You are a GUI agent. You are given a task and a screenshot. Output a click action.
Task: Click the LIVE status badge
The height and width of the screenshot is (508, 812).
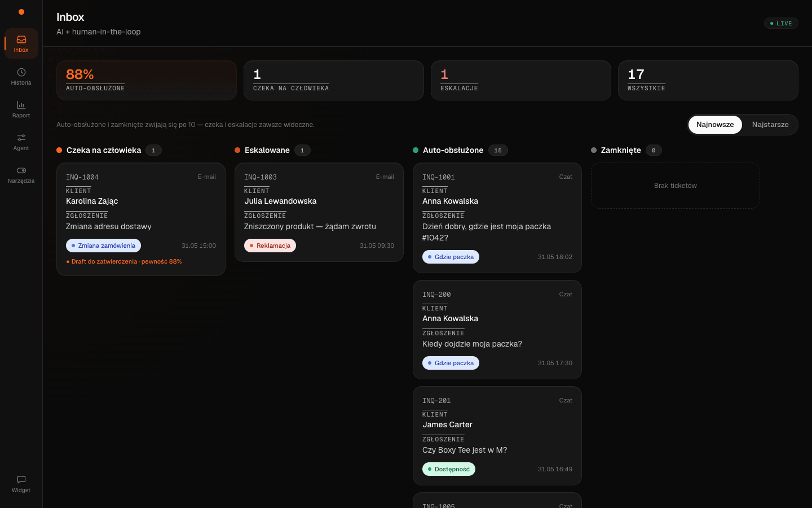click(x=781, y=23)
